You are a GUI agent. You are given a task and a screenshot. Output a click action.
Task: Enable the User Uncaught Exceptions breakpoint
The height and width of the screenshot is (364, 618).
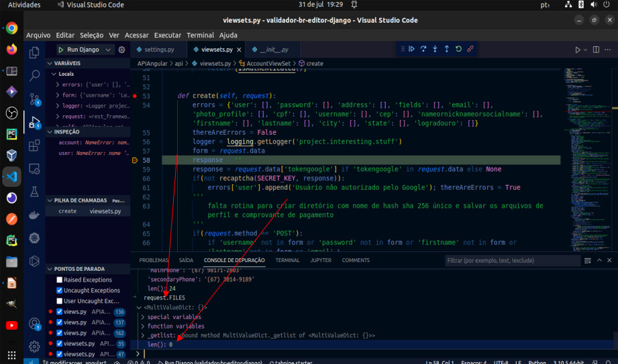click(60, 301)
